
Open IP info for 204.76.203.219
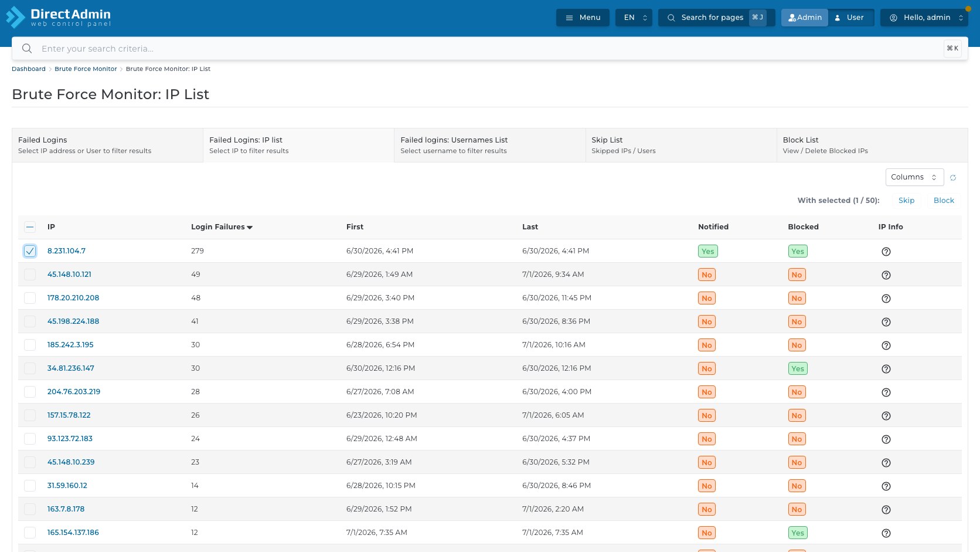886,392
